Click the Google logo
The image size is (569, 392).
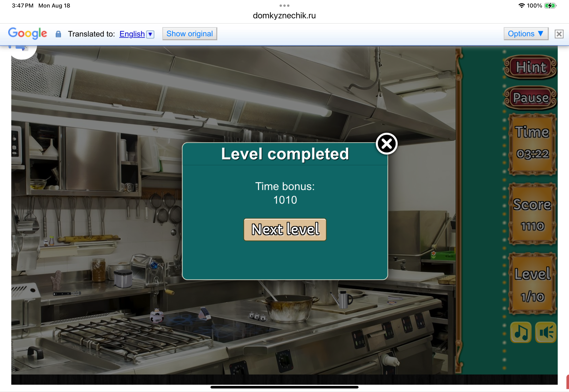click(28, 33)
